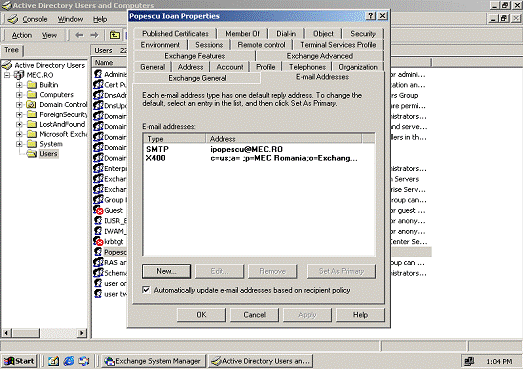Click the back arrow toolbar icon
The image size is (523, 369).
pyautogui.click(x=79, y=35)
